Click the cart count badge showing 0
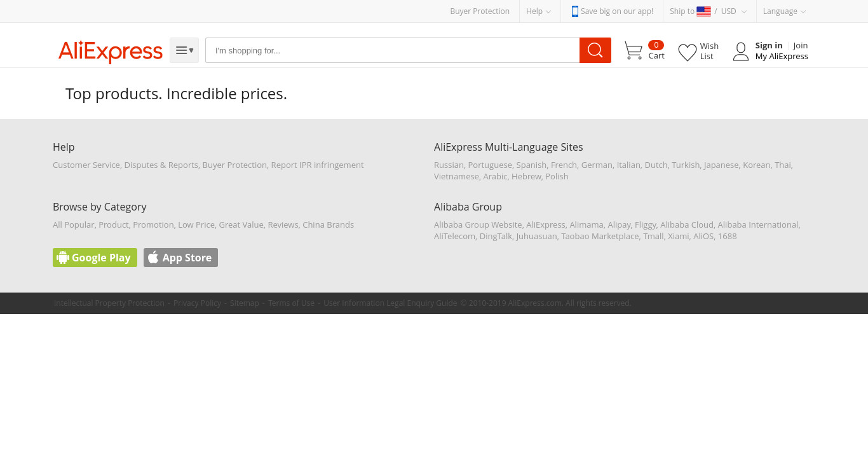Screen dimensions: 868x463 click(x=656, y=45)
